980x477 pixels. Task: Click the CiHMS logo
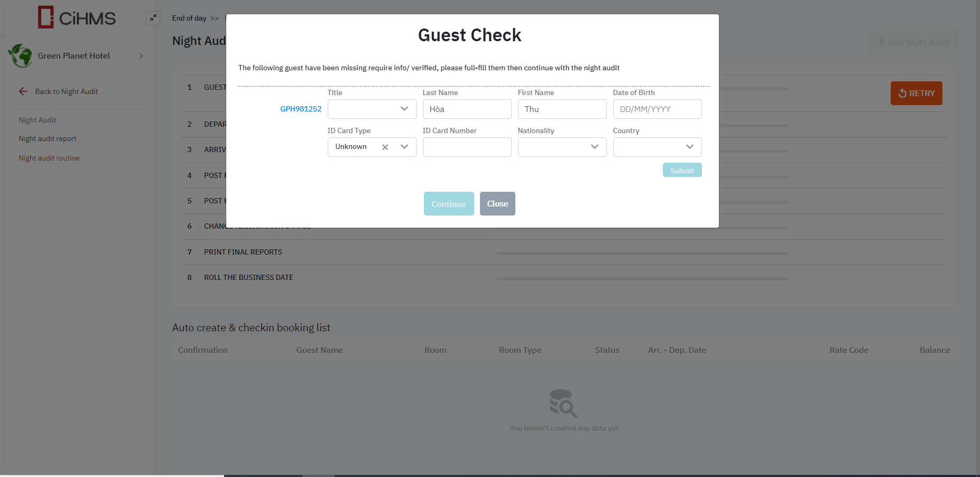[x=77, y=17]
